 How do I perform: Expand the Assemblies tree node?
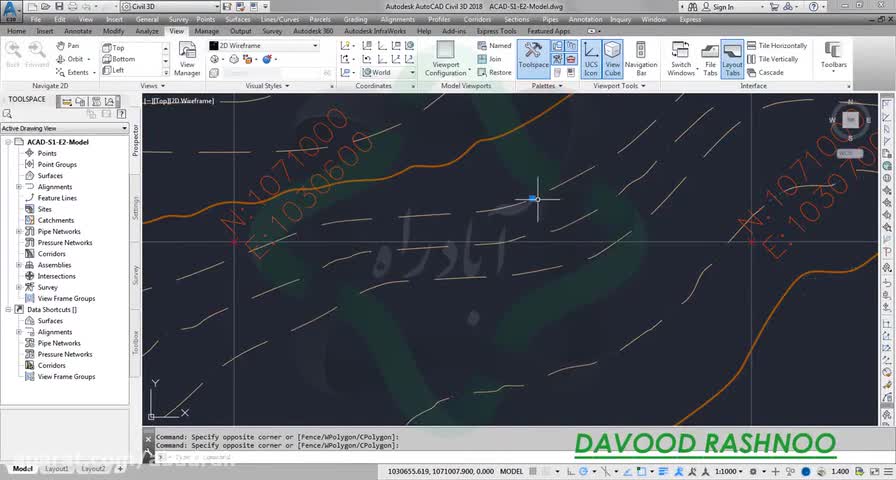pos(19,265)
